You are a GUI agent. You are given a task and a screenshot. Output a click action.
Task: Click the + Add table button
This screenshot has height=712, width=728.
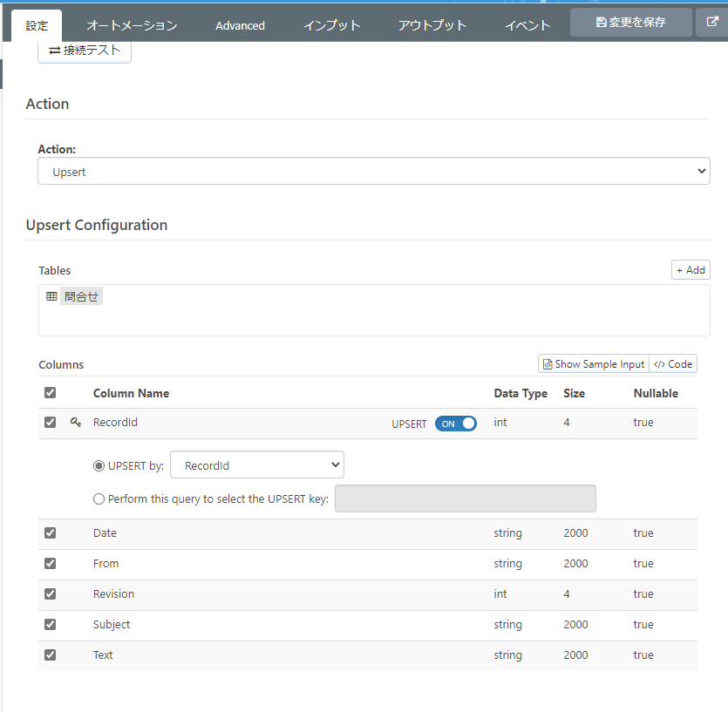click(x=691, y=270)
